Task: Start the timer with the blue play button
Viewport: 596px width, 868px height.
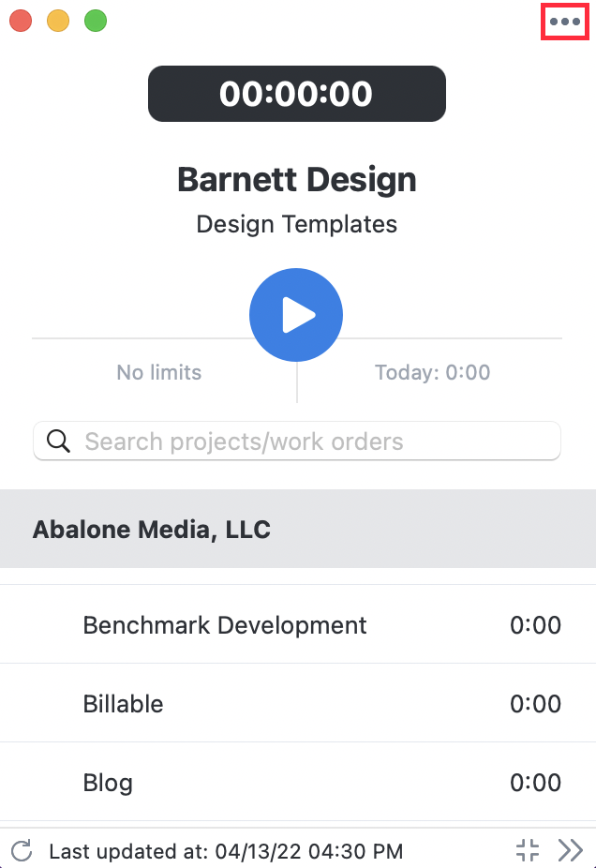Action: pos(296,315)
